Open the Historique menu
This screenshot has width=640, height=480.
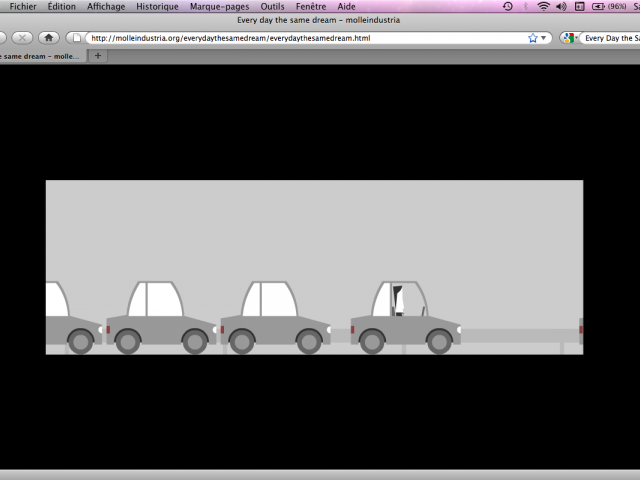coord(157,6)
